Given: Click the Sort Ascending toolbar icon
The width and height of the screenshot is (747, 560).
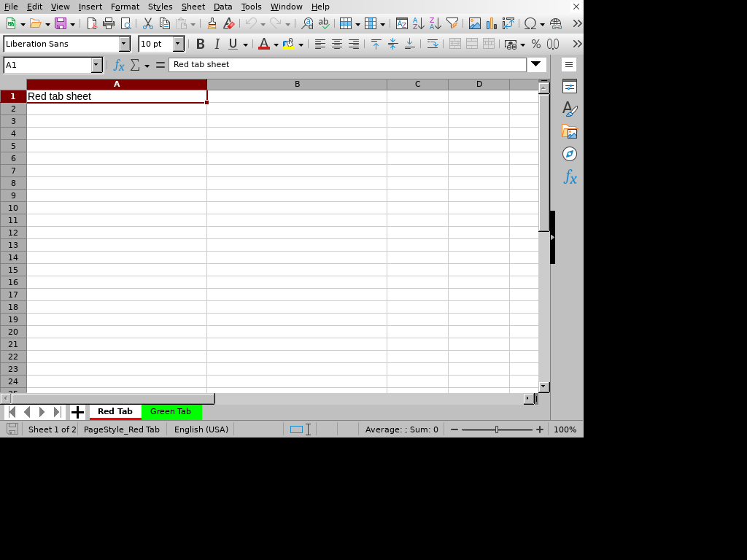Looking at the screenshot, I should point(418,23).
